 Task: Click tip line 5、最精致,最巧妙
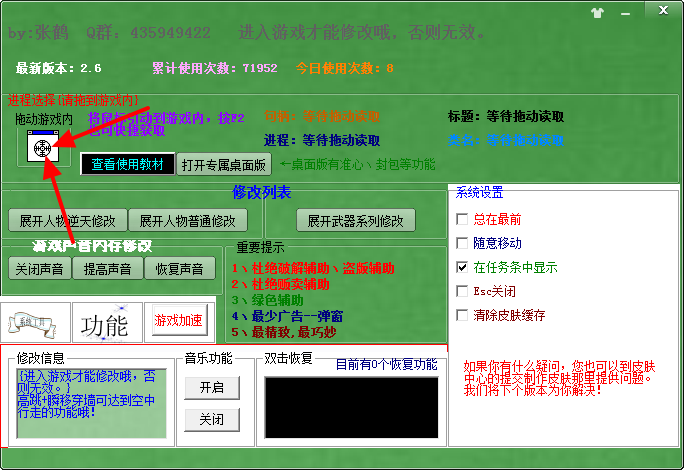284,332
